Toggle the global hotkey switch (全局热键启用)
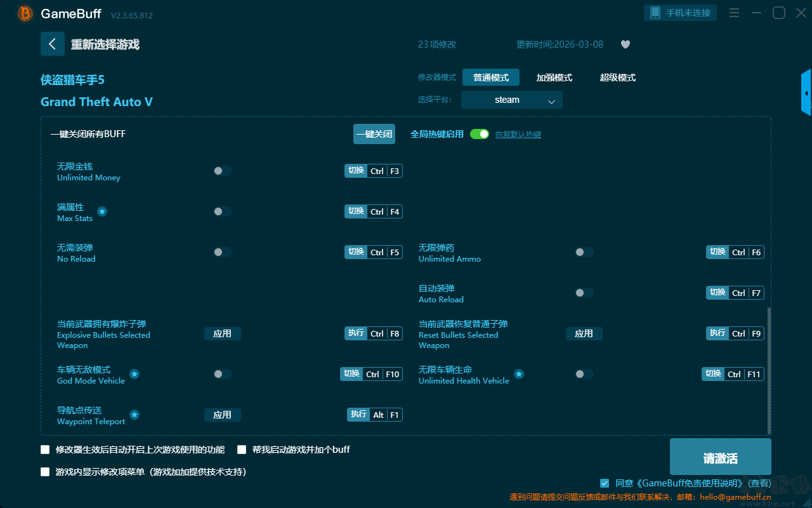This screenshot has height=508, width=812. (480, 134)
